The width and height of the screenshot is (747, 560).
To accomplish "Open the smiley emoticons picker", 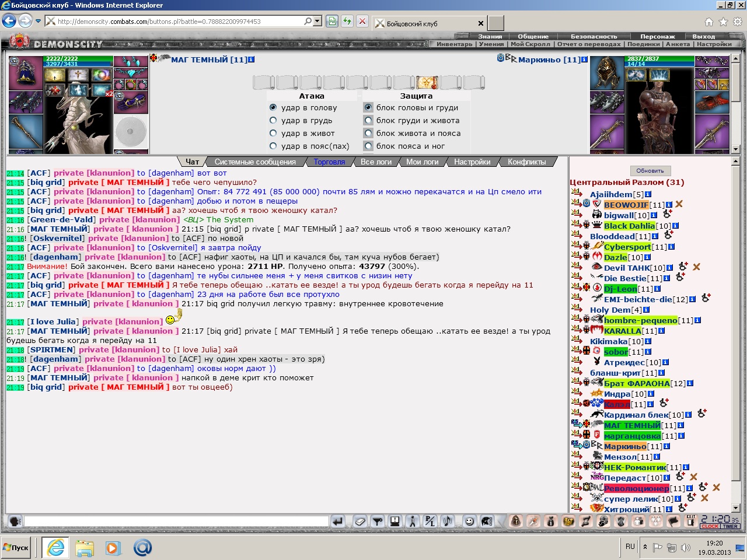I will coord(469,521).
